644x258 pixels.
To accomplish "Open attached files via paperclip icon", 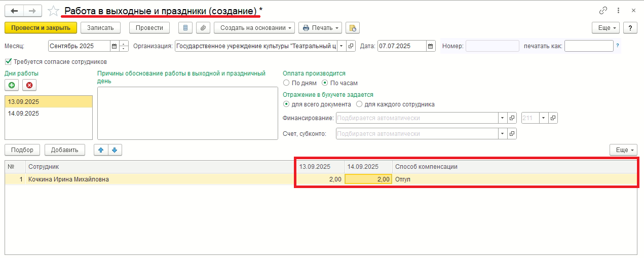I will (203, 28).
